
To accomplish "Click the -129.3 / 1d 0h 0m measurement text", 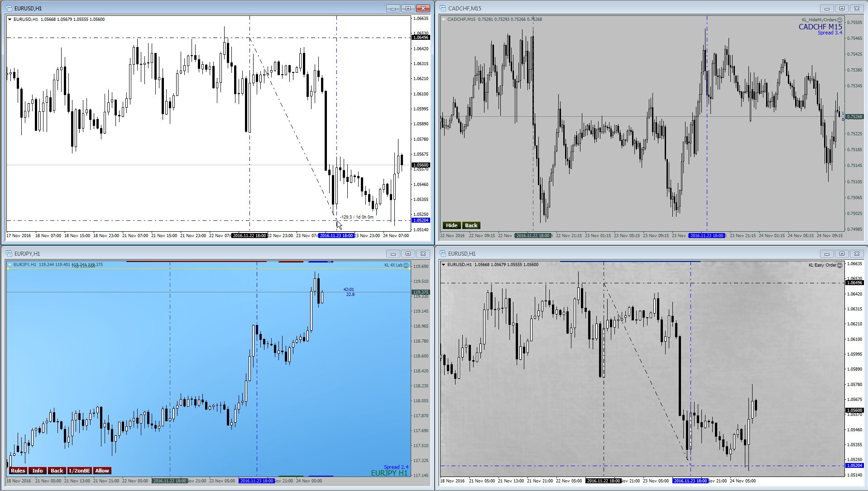I will tap(357, 217).
